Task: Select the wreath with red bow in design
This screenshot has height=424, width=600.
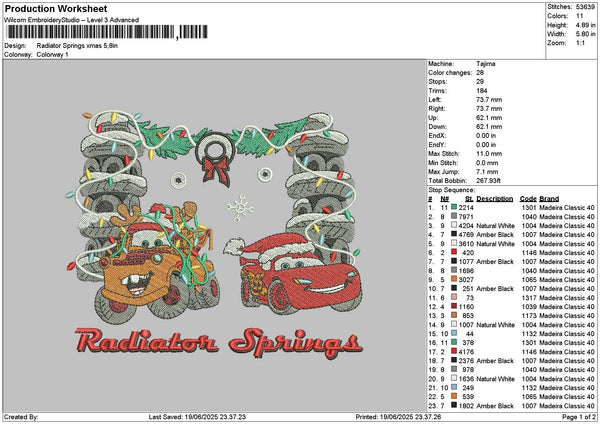Action: [x=215, y=158]
